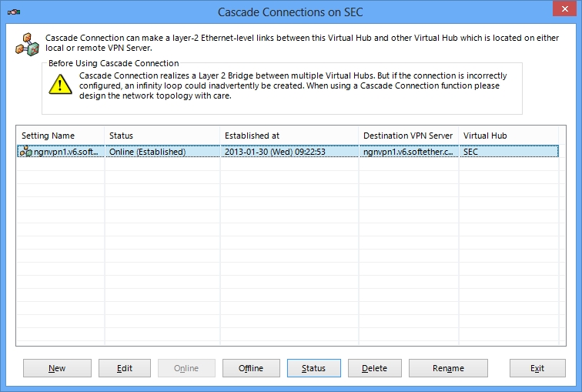Click the window title bar app icon
This screenshot has height=392, width=582.
pyautogui.click(x=14, y=12)
